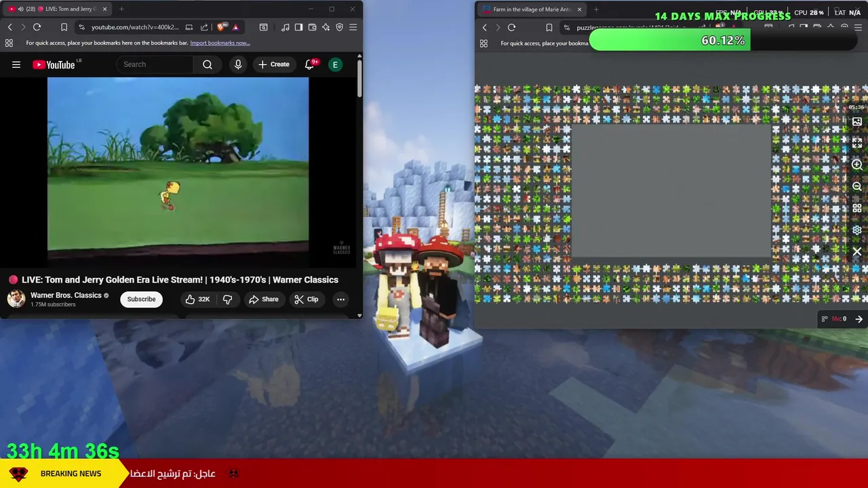Screen dimensions: 868x488
Task: Go back in the YouTube browser window
Action: 10,27
